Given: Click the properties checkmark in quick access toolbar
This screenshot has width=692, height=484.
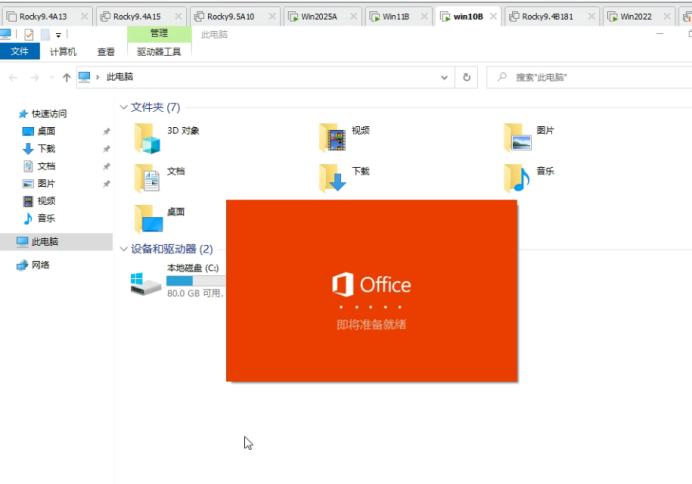Looking at the screenshot, I should tap(29, 34).
